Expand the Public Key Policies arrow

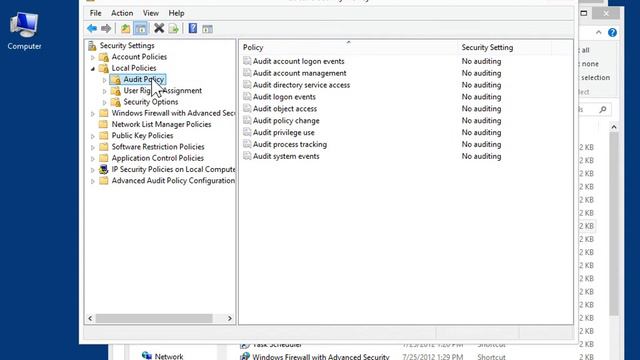click(93, 136)
